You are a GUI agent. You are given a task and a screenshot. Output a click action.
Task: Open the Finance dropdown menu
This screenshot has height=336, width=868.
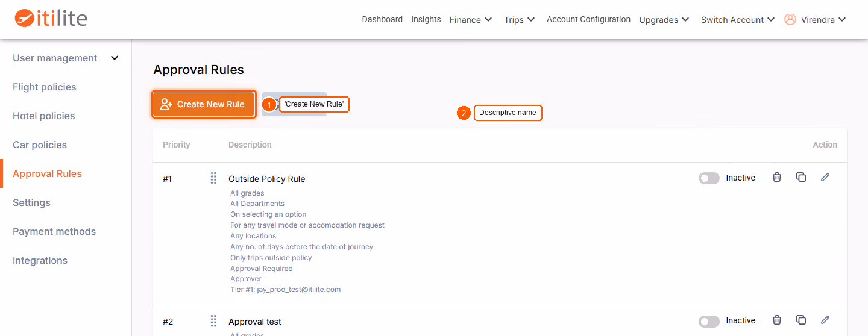point(471,20)
